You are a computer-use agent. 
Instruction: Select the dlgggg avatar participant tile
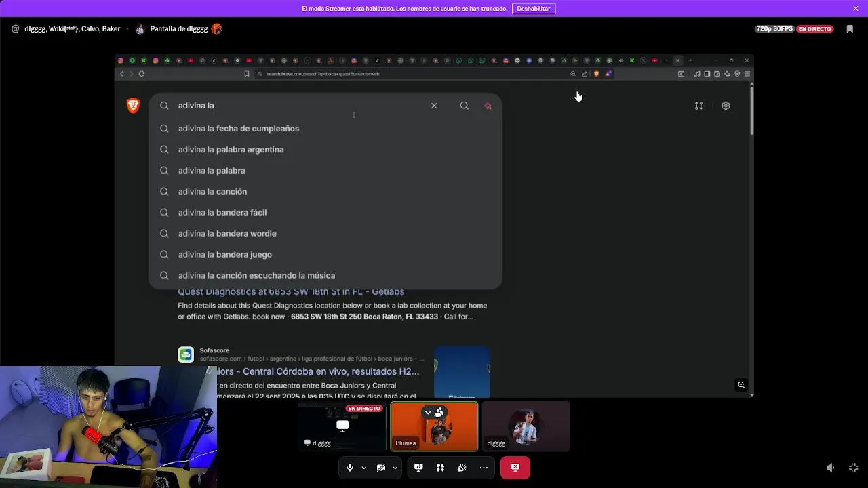(x=526, y=426)
